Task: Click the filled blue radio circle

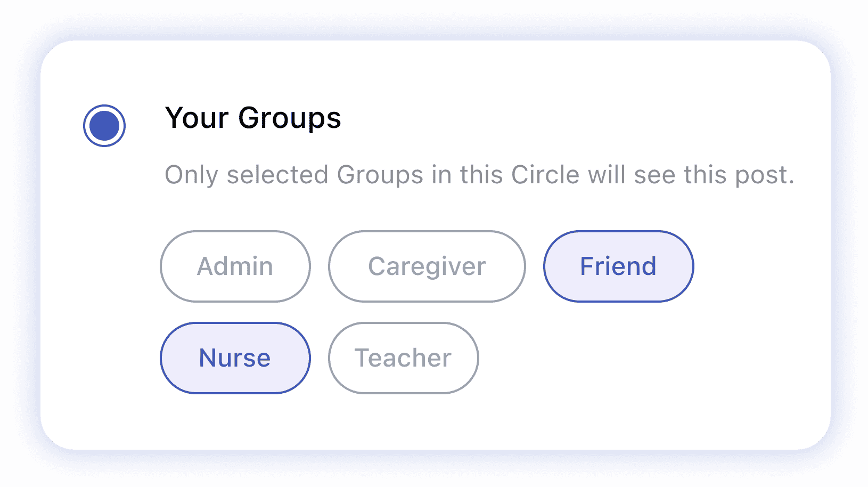Action: [x=104, y=126]
